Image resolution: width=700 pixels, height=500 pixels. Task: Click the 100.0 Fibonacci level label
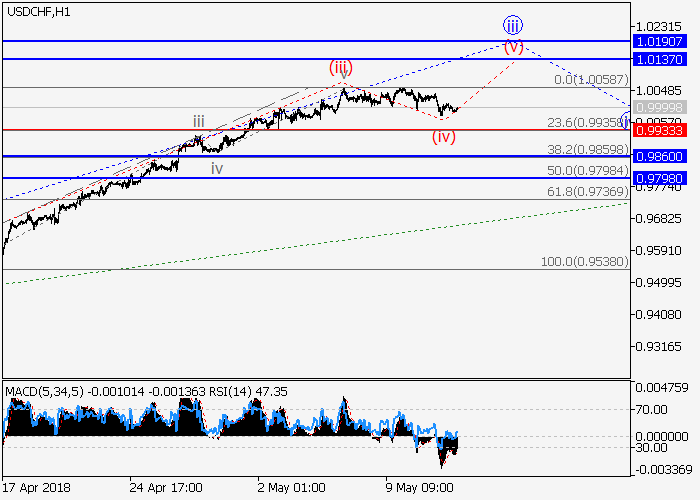pyautogui.click(x=583, y=261)
